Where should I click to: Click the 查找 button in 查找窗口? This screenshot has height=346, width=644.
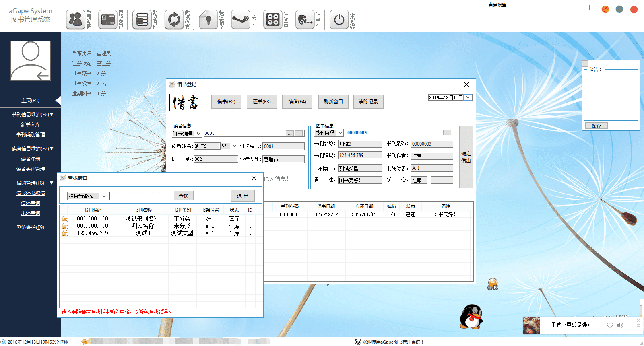[x=184, y=196]
